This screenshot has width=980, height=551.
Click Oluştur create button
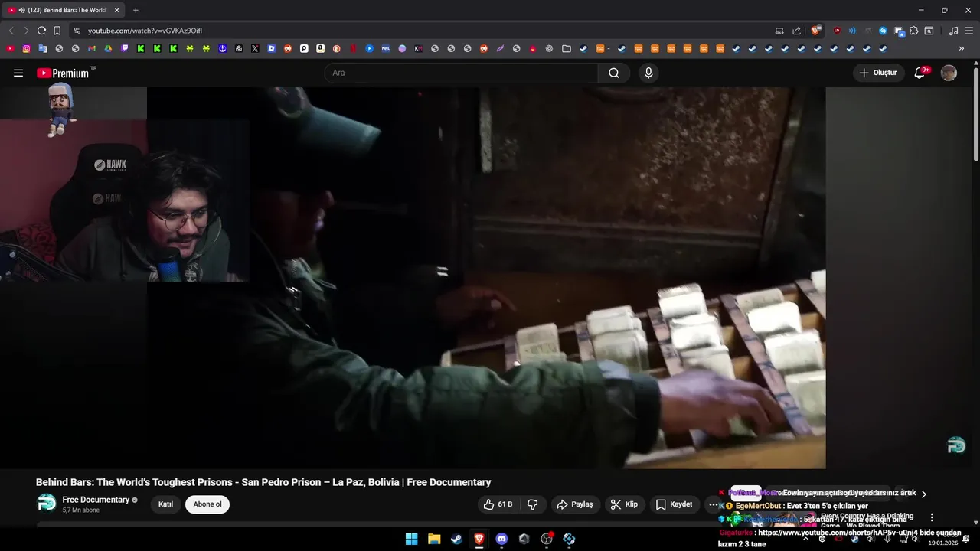coord(879,73)
